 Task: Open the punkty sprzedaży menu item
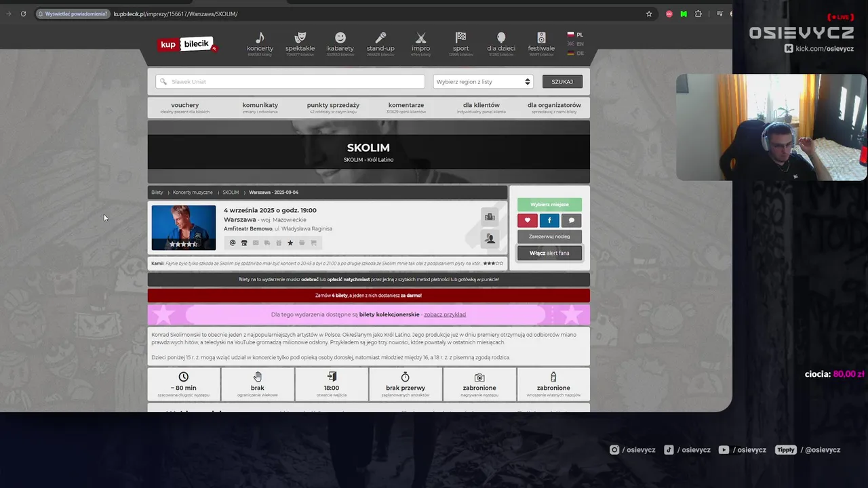pos(333,107)
